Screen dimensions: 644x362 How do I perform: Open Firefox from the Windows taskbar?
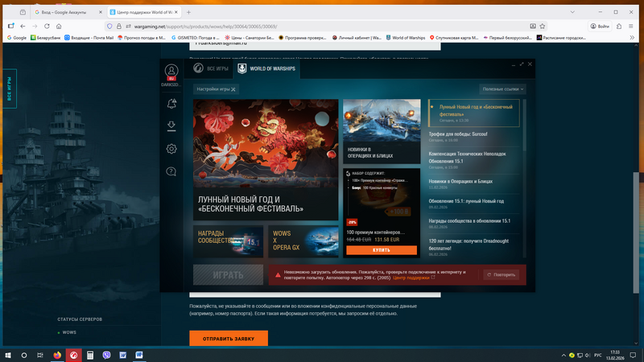(x=57, y=355)
